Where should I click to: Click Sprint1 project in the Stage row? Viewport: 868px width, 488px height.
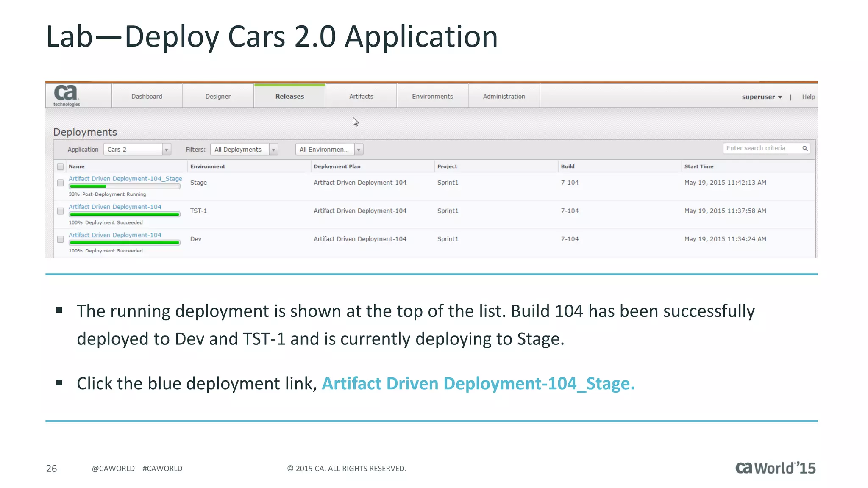click(448, 183)
